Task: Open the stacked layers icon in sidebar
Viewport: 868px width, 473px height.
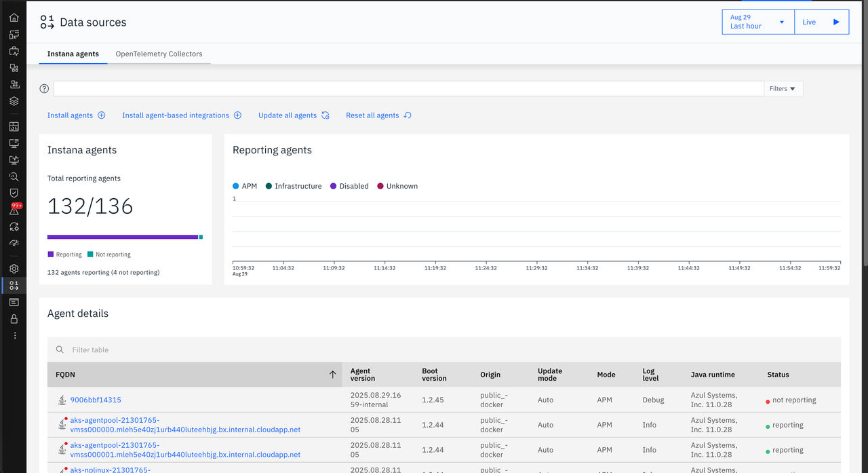Action: (14, 101)
